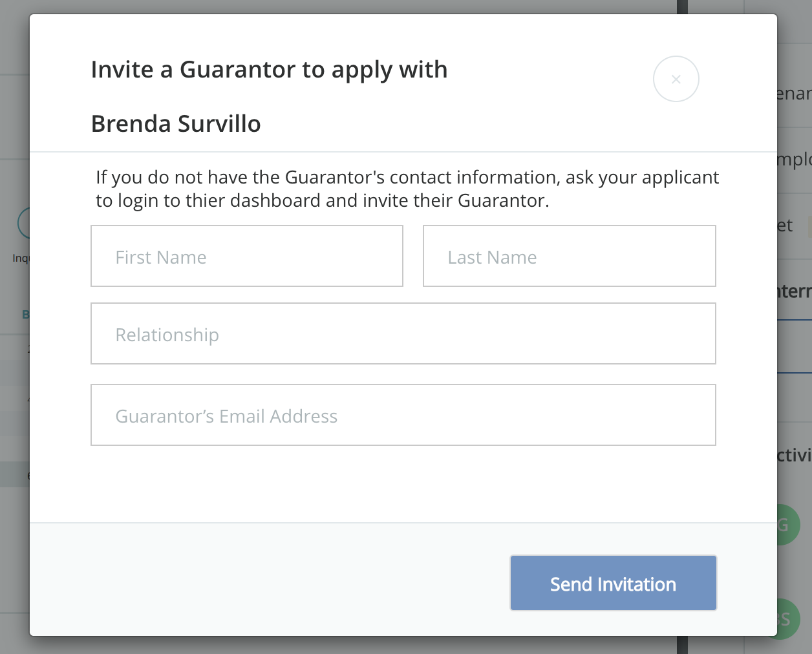This screenshot has height=654, width=812.
Task: Close the Invite a Guarantor dialog
Action: [676, 79]
